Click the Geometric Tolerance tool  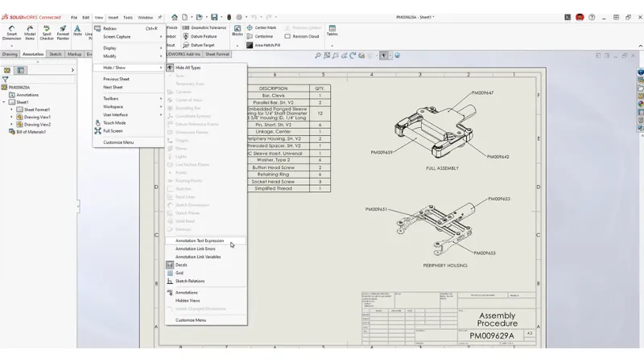coord(204,27)
